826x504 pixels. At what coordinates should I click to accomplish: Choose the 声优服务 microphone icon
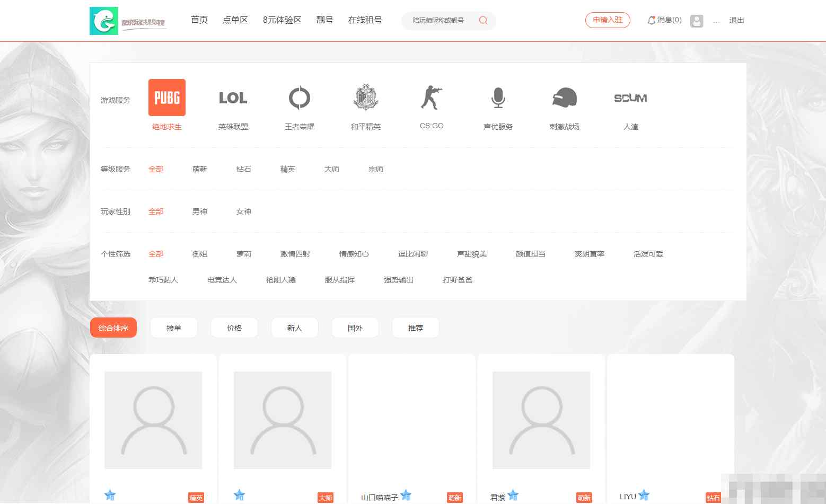tap(498, 98)
